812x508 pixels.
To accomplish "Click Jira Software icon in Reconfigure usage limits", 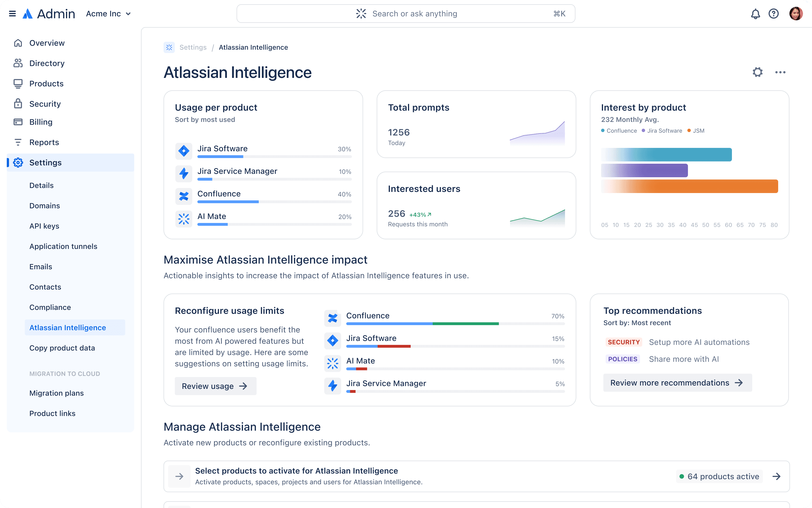I will tap(332, 341).
